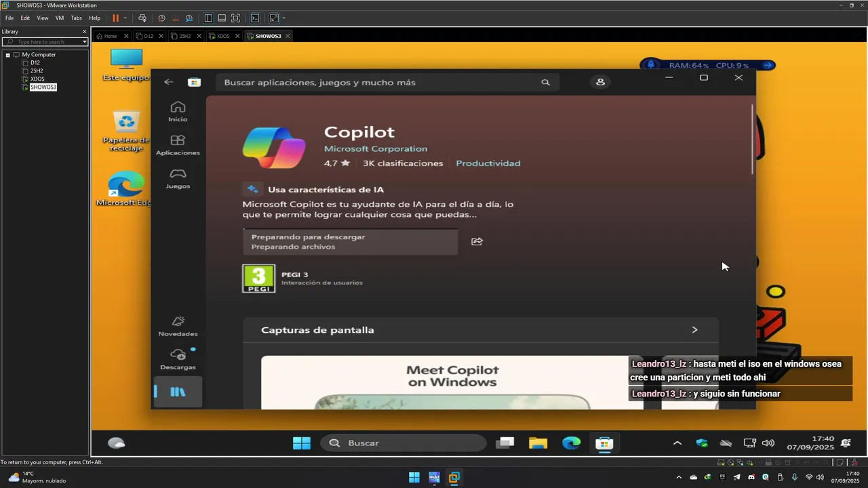
Task: Close the Library panel
Action: coord(85,32)
